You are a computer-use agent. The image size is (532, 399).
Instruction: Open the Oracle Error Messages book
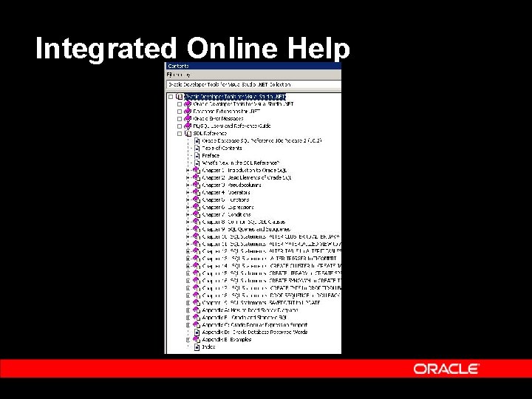218,119
